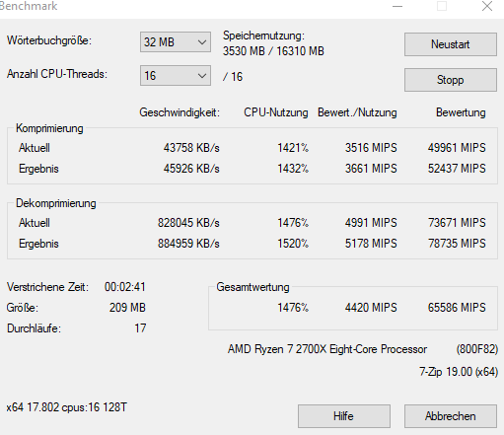Open the Anzahl CPU-Threads dropdown
Image resolution: width=504 pixels, height=435 pixels.
(176, 75)
